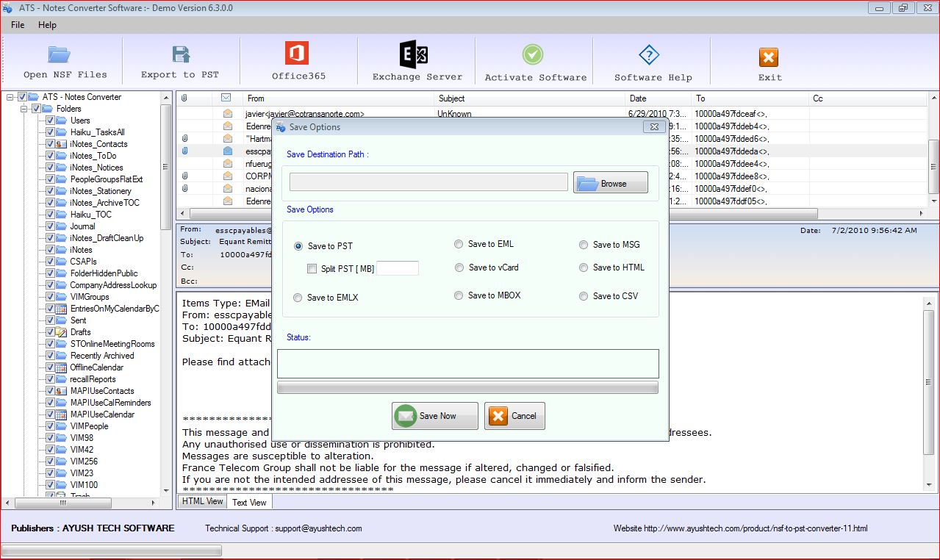This screenshot has width=940, height=560.
Task: Collapse the Folders tree node
Action: [x=24, y=109]
